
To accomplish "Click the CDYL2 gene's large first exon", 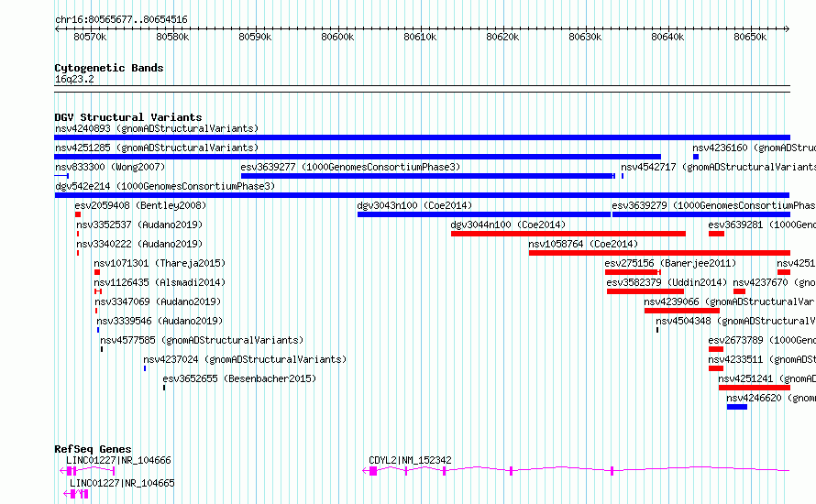I will (x=373, y=471).
